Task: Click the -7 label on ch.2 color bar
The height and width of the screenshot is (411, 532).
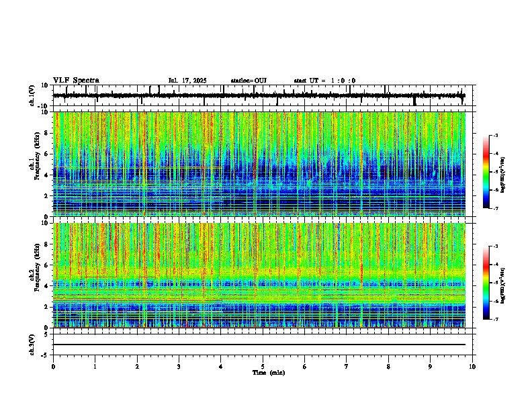Action: 495,319
